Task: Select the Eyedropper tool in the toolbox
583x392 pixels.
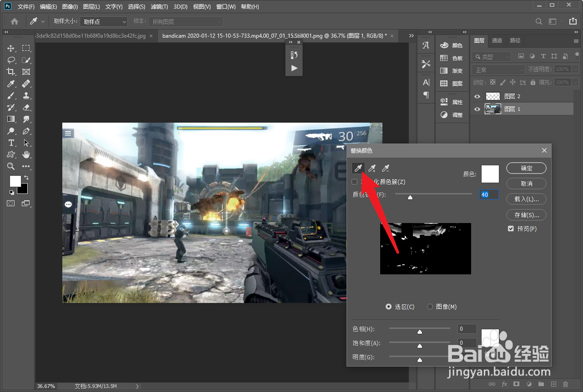Action: [11, 84]
